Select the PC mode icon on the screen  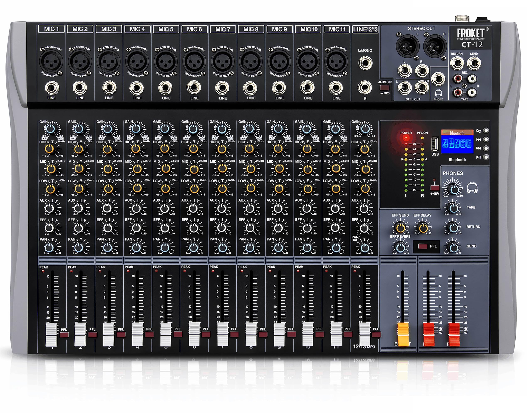(x=463, y=143)
